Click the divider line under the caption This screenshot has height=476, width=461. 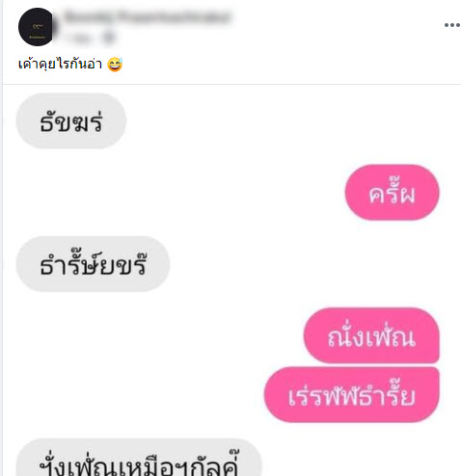[x=231, y=84]
